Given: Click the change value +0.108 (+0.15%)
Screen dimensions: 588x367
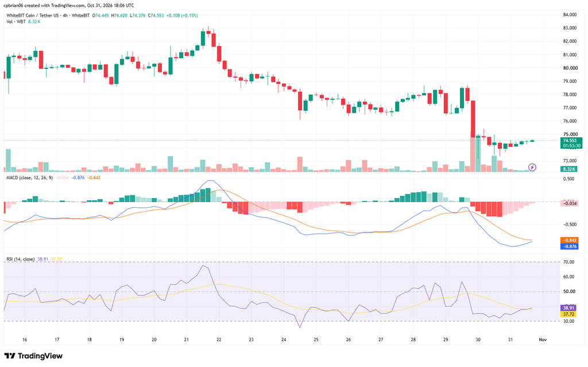Looking at the screenshot, I should tap(182, 16).
